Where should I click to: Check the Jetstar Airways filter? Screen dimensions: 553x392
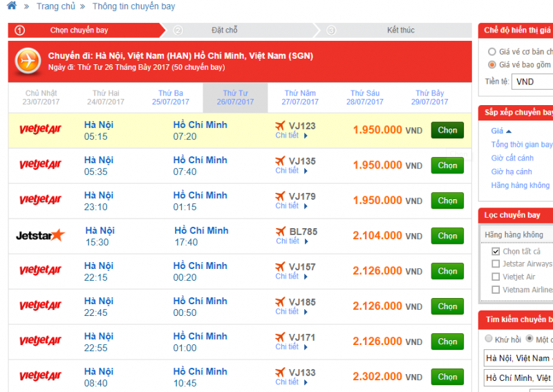pyautogui.click(x=496, y=264)
